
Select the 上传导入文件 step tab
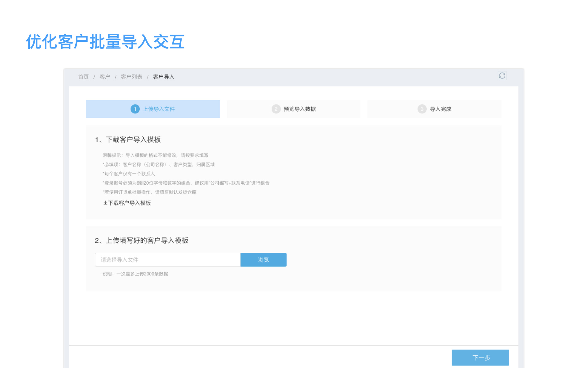pos(159,109)
